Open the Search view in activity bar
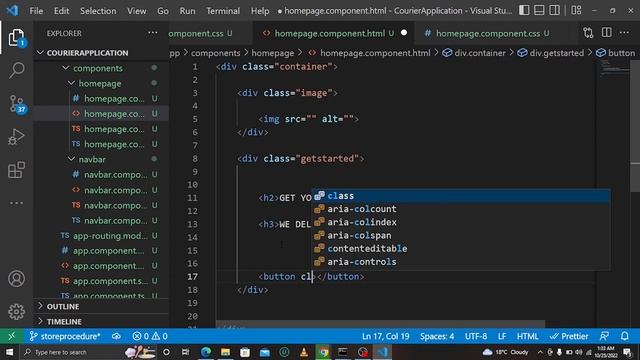The height and width of the screenshot is (360, 640). (16, 70)
